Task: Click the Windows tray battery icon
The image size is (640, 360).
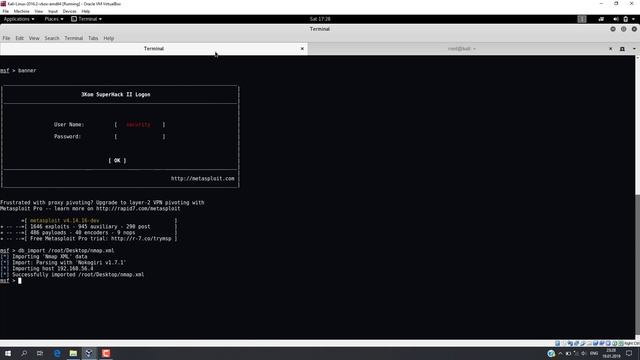Action: (x=568, y=353)
